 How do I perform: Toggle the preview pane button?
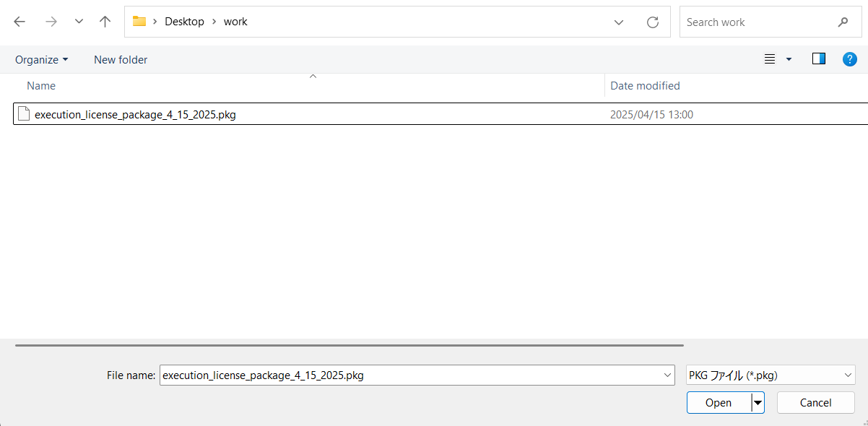[818, 59]
